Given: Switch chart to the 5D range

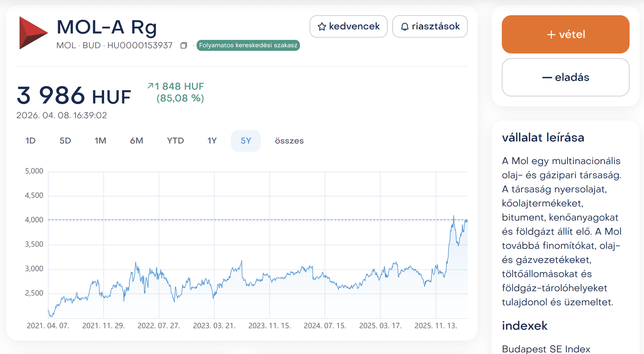Looking at the screenshot, I should 65,141.
